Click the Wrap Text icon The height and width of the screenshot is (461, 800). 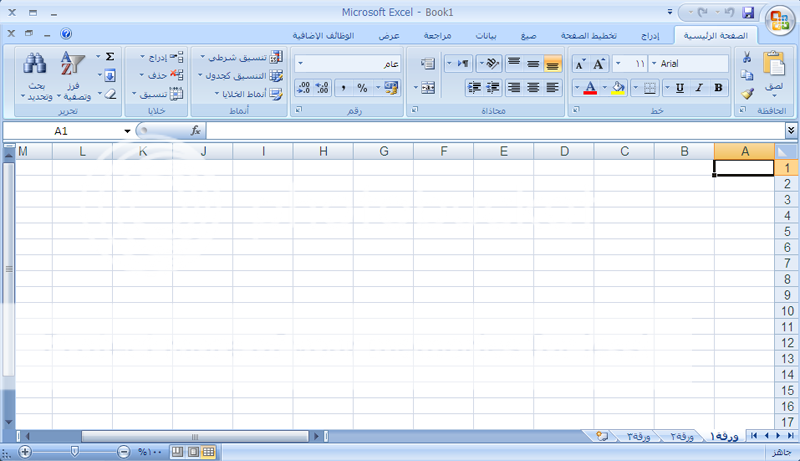(x=428, y=63)
